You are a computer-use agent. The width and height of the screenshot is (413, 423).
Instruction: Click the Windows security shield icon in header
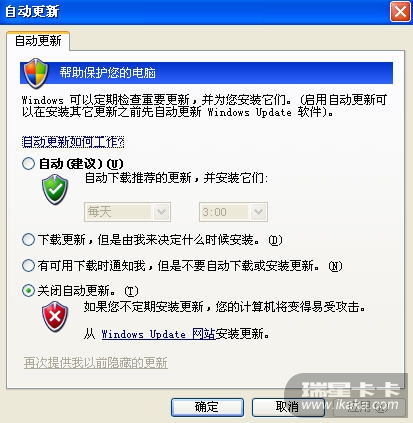[36, 73]
